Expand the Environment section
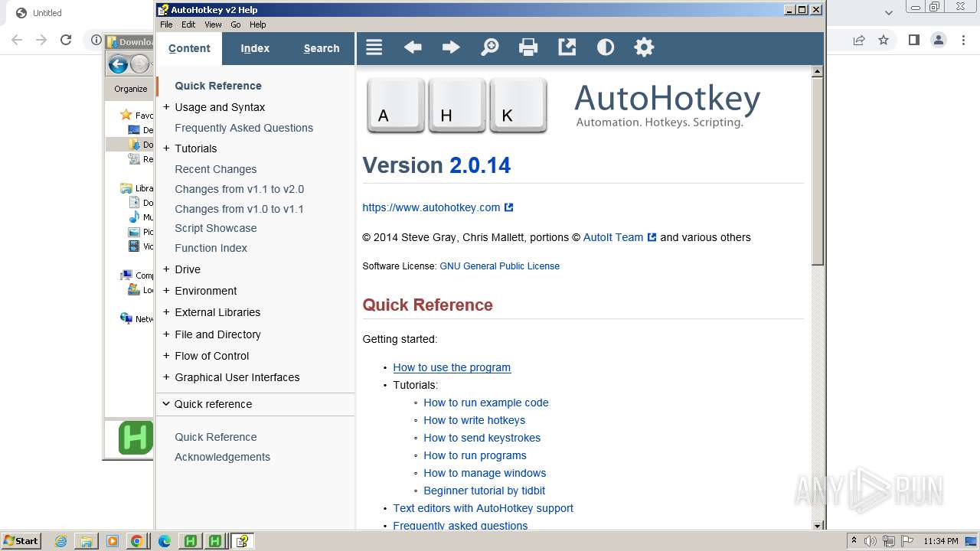Viewport: 980px width, 551px height. 166,291
